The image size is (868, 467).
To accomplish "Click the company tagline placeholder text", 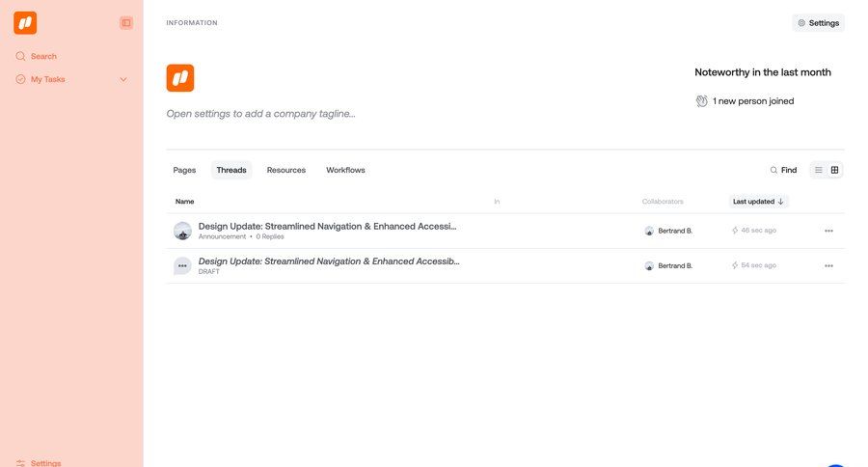I will click(x=260, y=114).
